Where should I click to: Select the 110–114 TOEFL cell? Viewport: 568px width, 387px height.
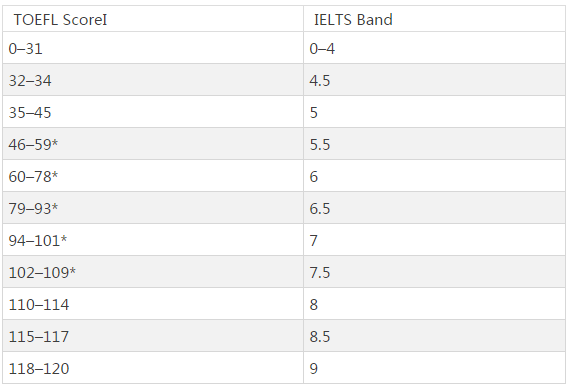153,304
